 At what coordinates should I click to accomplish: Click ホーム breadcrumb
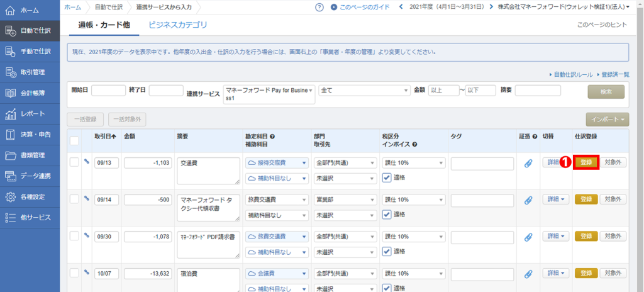click(x=72, y=7)
